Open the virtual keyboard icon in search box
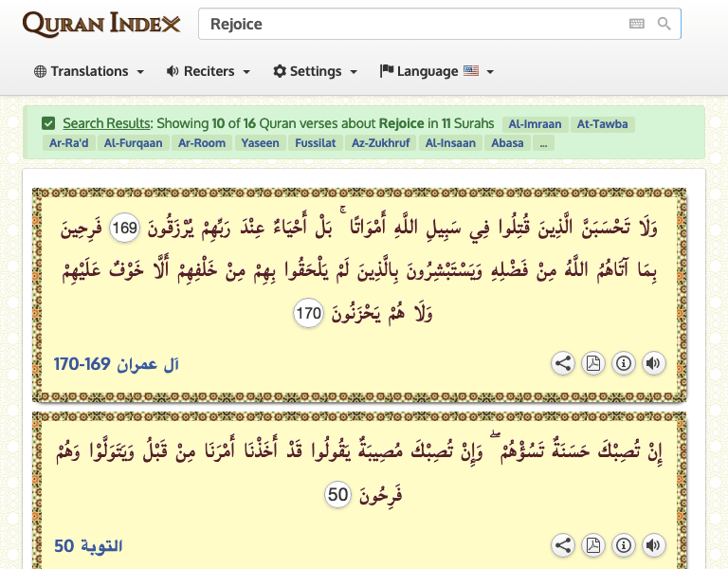The width and height of the screenshot is (728, 569). click(x=637, y=24)
